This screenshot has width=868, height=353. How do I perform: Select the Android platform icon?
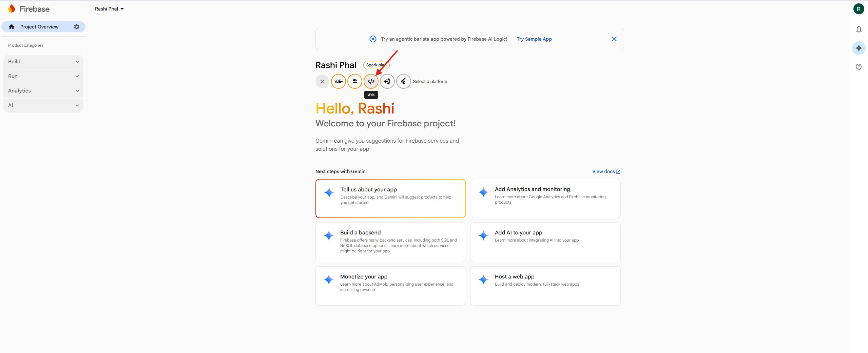(x=354, y=81)
